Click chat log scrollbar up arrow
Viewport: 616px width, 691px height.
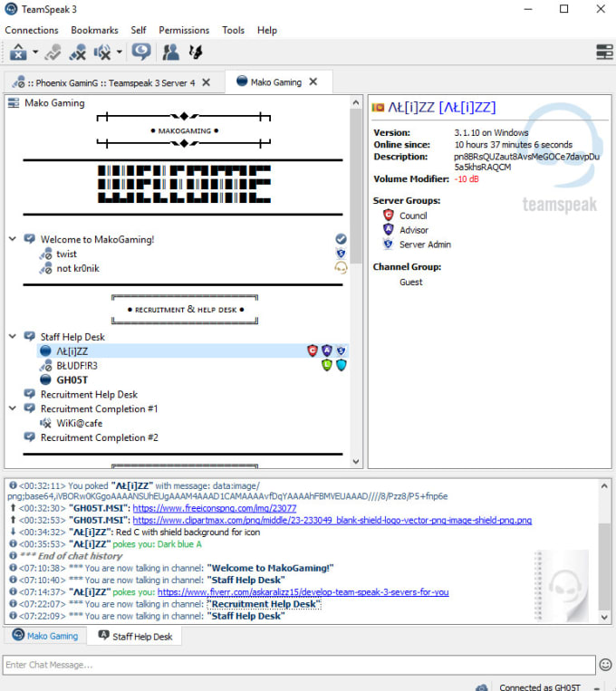(604, 486)
